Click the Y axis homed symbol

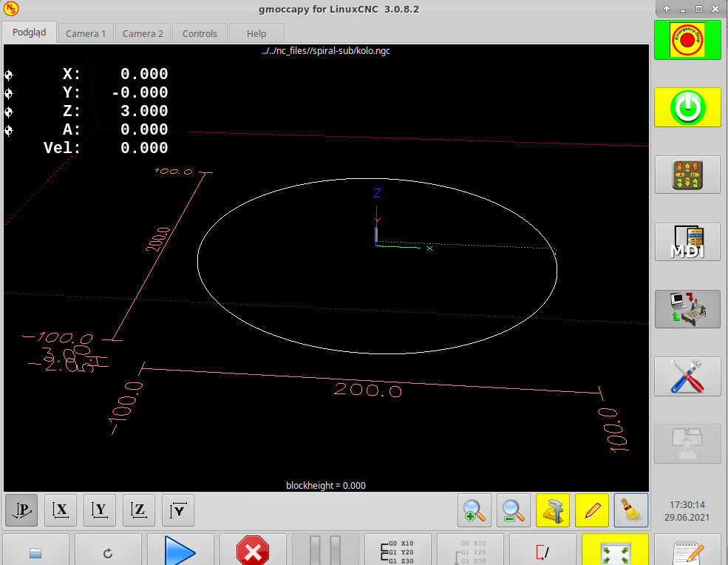(8, 93)
